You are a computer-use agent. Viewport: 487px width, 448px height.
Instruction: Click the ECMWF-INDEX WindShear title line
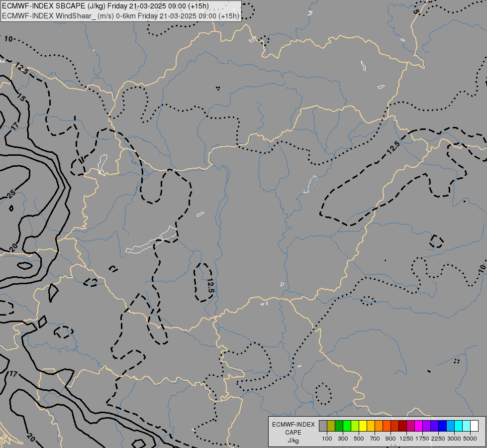tap(120, 16)
